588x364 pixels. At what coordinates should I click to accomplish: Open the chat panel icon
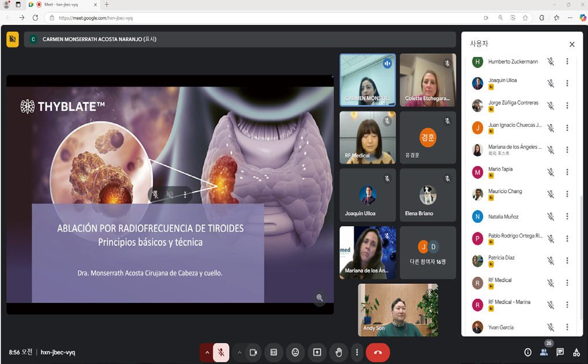(560, 352)
